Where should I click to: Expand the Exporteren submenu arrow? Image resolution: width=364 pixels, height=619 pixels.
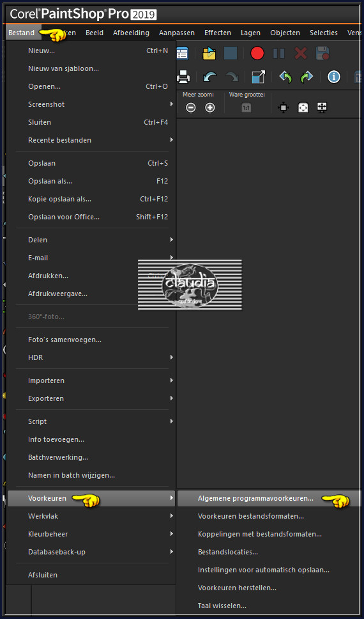172,398
